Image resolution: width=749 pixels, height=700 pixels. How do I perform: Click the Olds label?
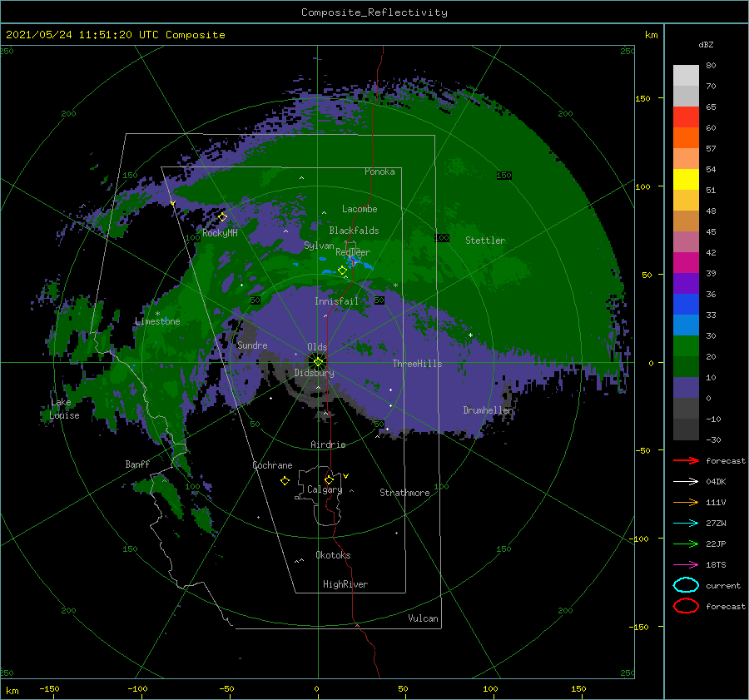317,347
